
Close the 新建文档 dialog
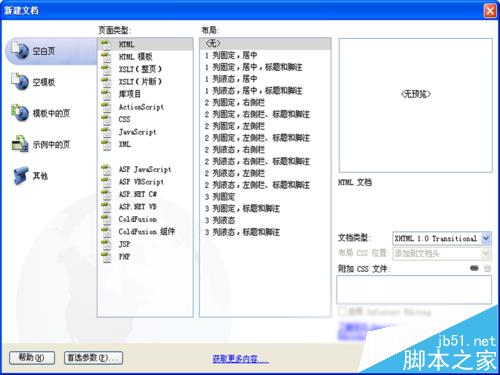pyautogui.click(x=490, y=11)
